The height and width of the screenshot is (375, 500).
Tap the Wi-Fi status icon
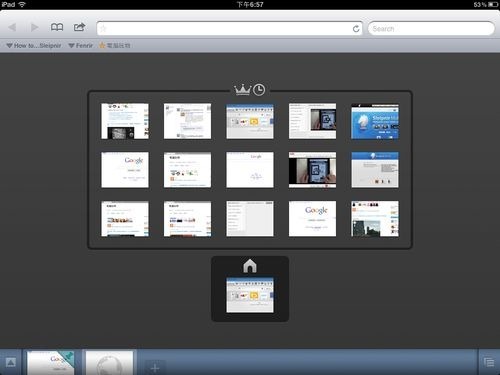[22, 4]
